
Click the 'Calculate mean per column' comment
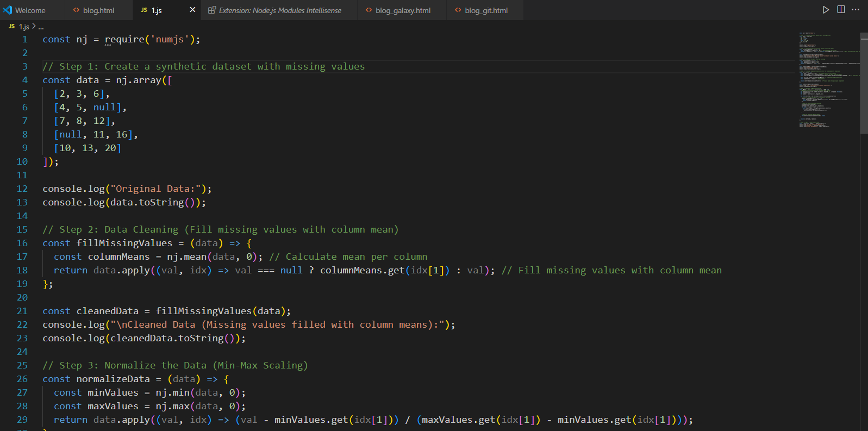pos(348,257)
